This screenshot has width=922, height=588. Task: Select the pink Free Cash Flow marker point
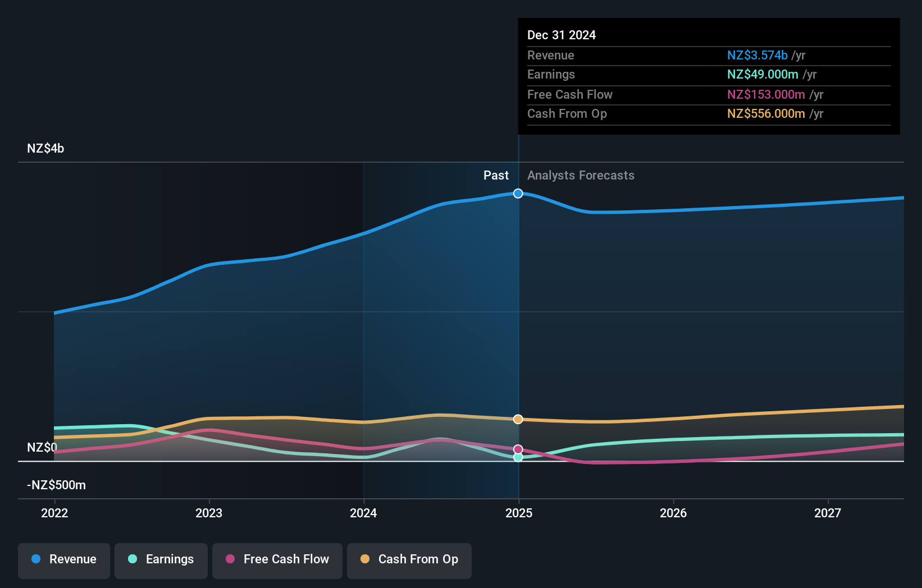coord(518,449)
